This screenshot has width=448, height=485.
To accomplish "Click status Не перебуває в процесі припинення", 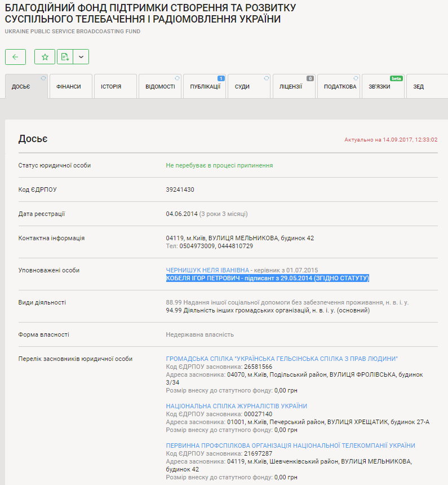I will (x=220, y=165).
